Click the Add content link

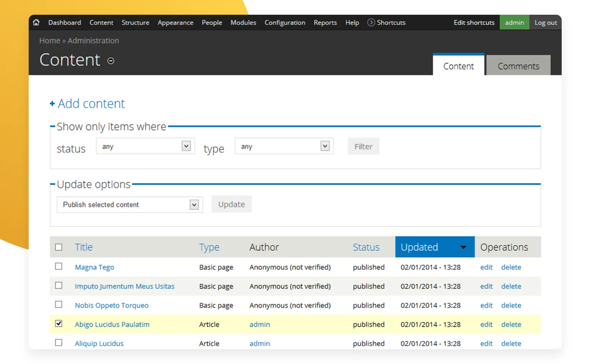point(91,104)
